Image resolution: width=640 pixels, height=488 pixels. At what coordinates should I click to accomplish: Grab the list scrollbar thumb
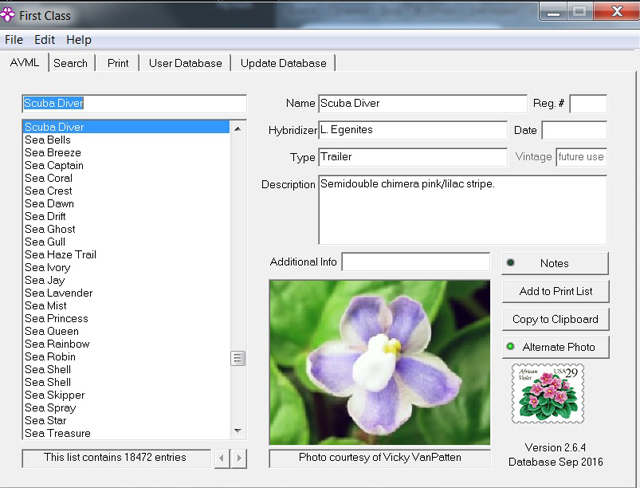coord(238,358)
